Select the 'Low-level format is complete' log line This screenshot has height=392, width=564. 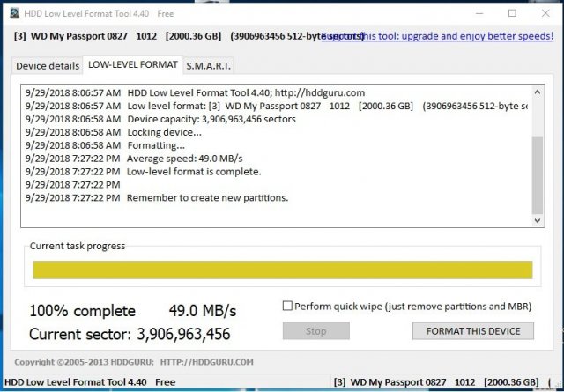(194, 172)
